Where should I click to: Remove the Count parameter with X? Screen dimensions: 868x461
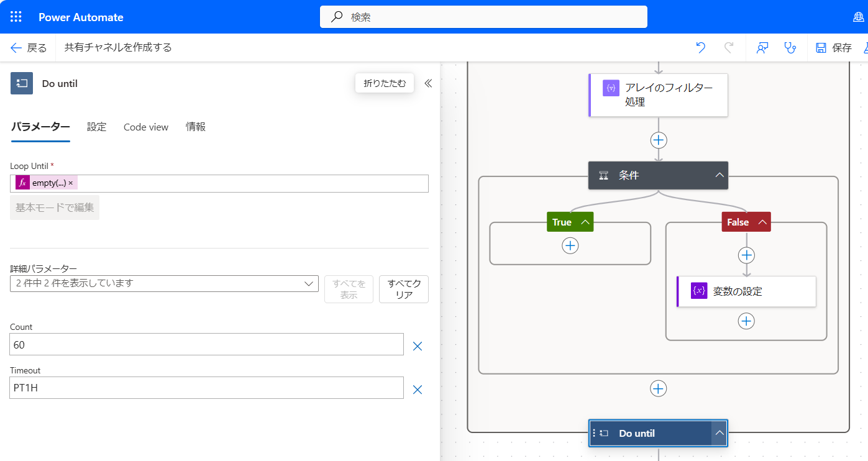(418, 346)
